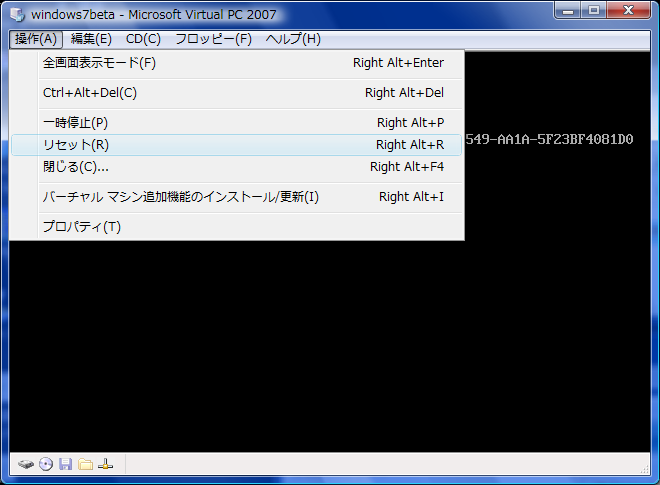Screen dimensions: 660x485
Task: Click the network adapter status icon
Action: [105, 464]
